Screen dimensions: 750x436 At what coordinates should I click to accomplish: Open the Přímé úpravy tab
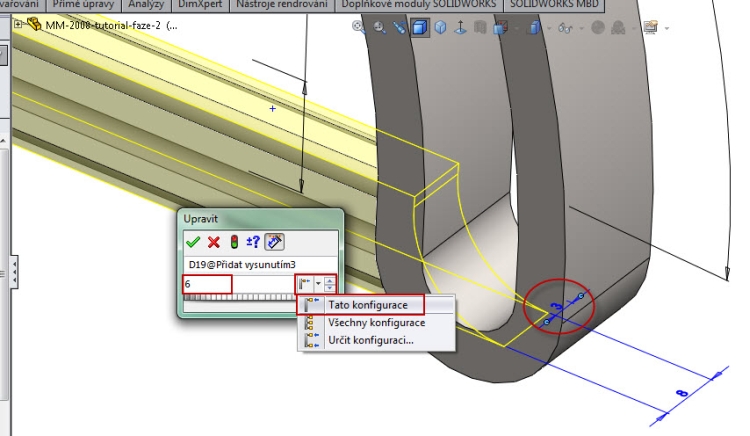[83, 5]
